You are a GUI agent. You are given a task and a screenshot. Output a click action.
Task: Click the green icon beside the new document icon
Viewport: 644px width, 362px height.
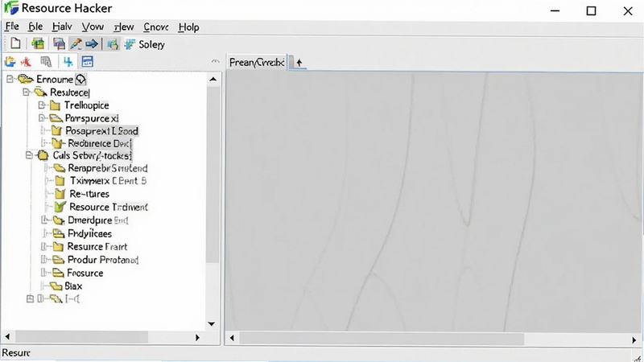tap(38, 43)
